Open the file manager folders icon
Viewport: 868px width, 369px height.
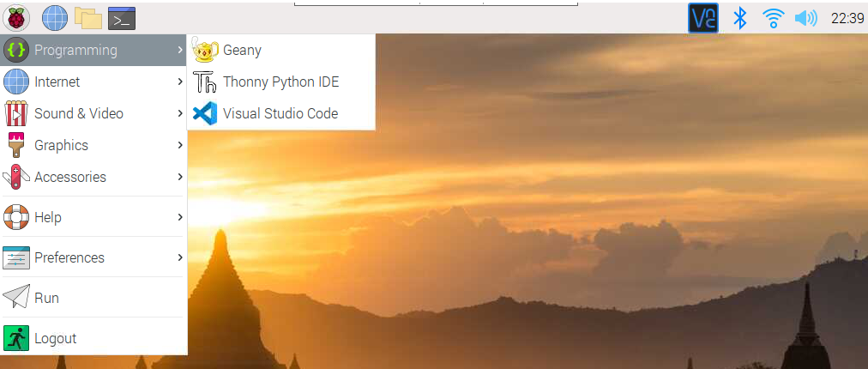[88, 18]
